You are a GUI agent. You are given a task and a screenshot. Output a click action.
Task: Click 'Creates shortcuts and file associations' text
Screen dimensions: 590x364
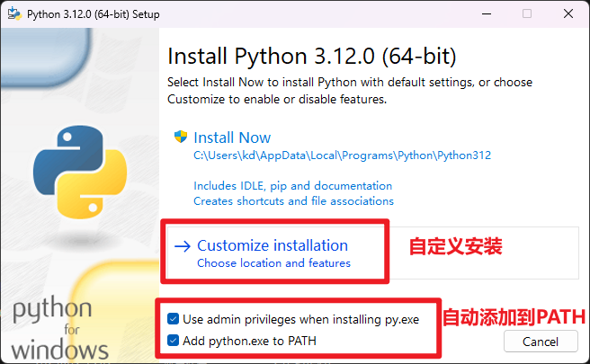tap(293, 201)
